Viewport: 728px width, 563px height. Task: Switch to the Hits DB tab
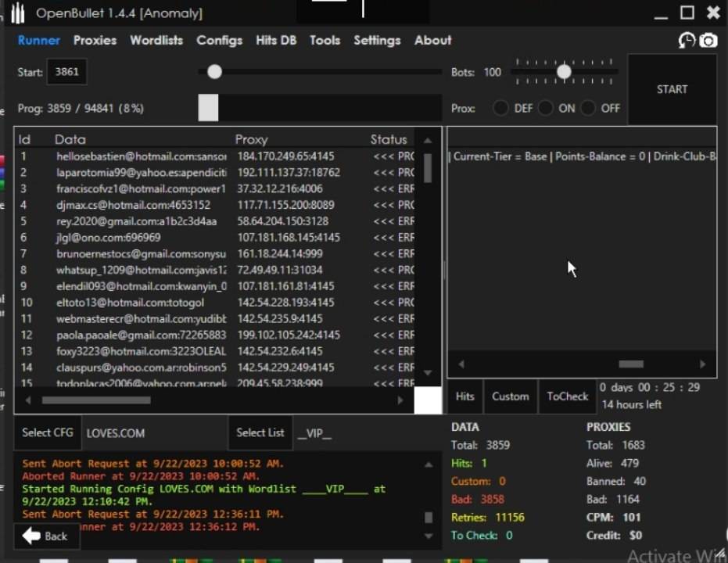pos(276,40)
